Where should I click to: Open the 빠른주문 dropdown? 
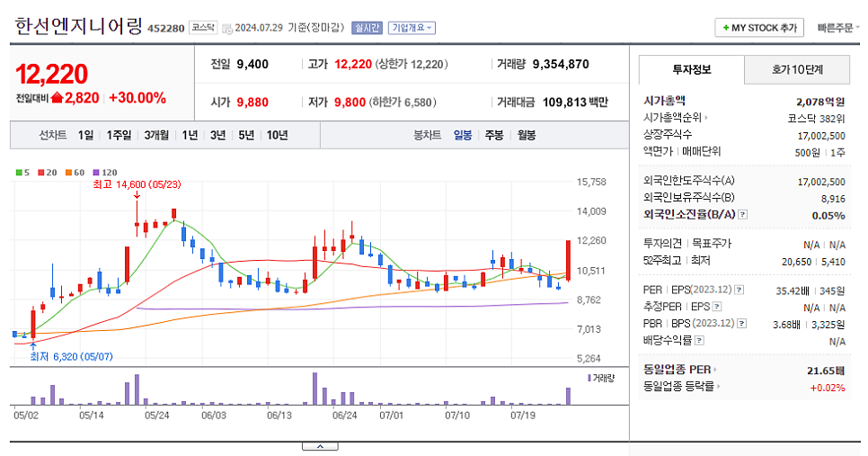pyautogui.click(x=838, y=28)
